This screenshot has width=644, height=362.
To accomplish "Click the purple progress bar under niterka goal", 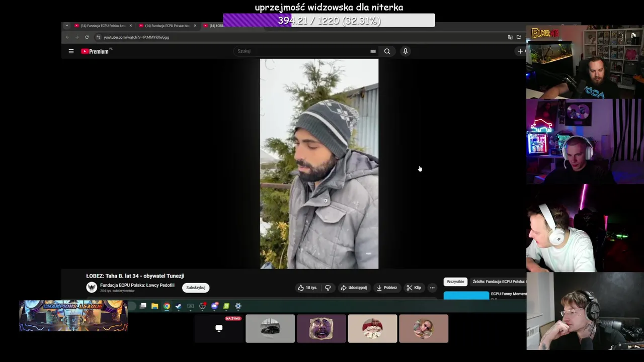I will point(329,21).
